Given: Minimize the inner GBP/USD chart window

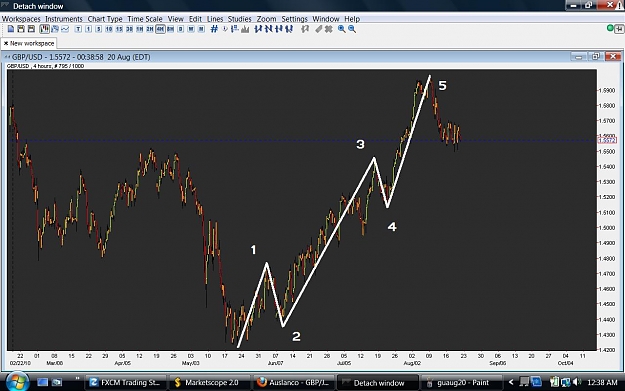Looking at the screenshot, I should 578,57.
